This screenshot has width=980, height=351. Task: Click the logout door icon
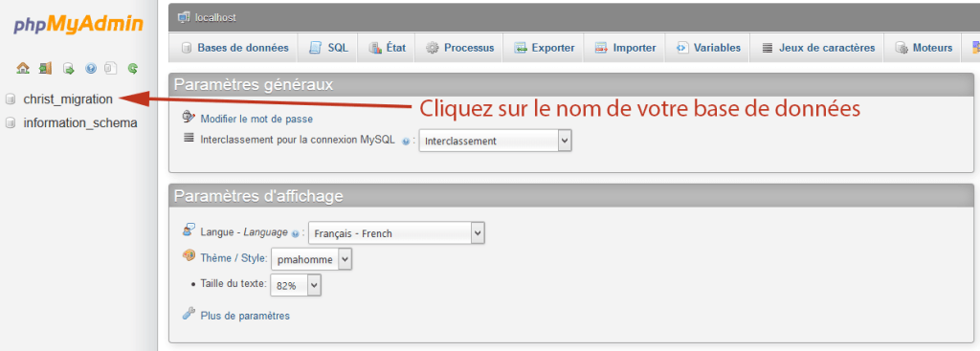45,68
